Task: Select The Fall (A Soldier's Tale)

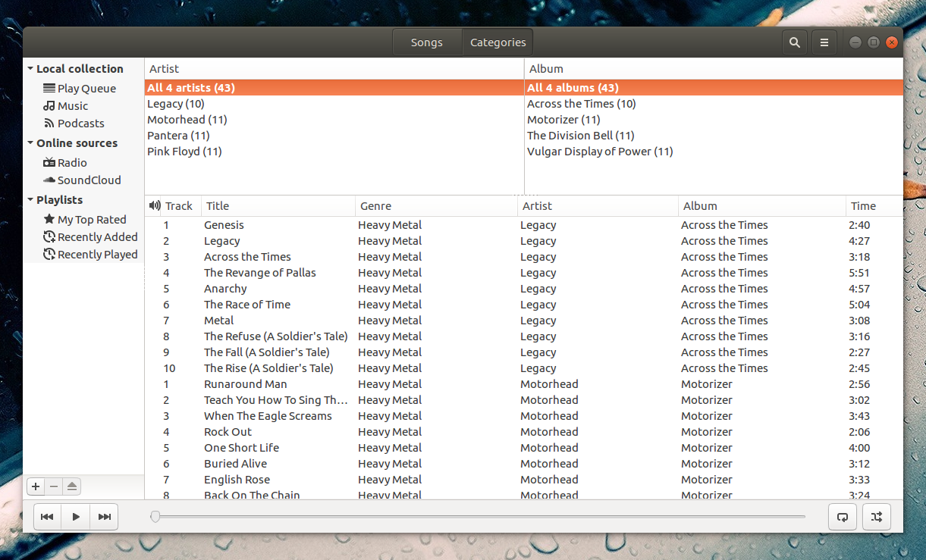Action: tap(524, 352)
